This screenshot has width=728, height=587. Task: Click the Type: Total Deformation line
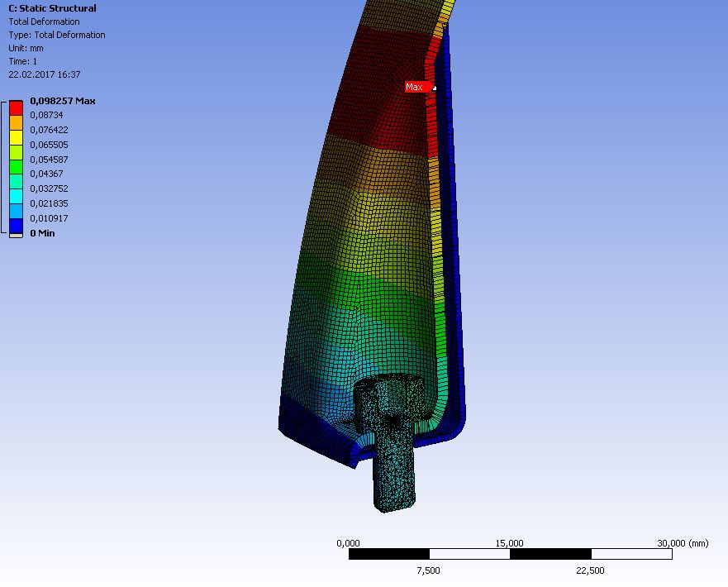click(x=57, y=35)
